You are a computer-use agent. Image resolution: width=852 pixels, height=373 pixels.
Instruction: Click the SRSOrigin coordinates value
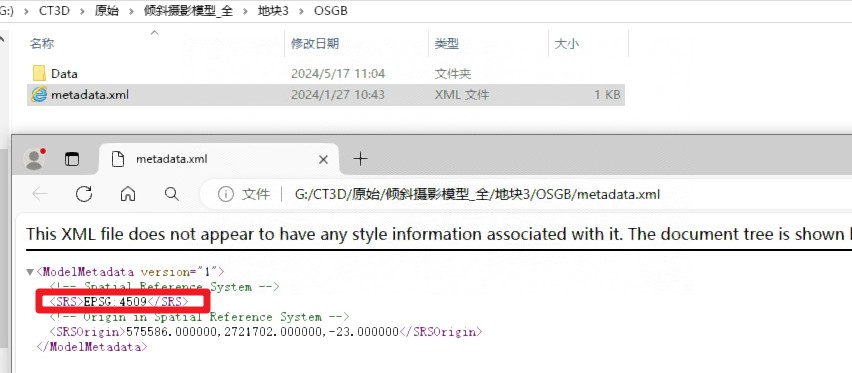point(262,332)
